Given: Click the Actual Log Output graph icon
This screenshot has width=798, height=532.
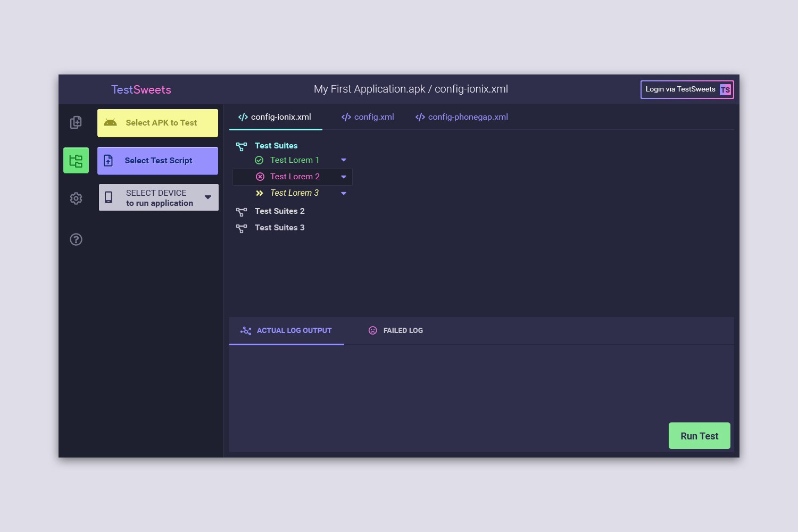Looking at the screenshot, I should (246, 331).
